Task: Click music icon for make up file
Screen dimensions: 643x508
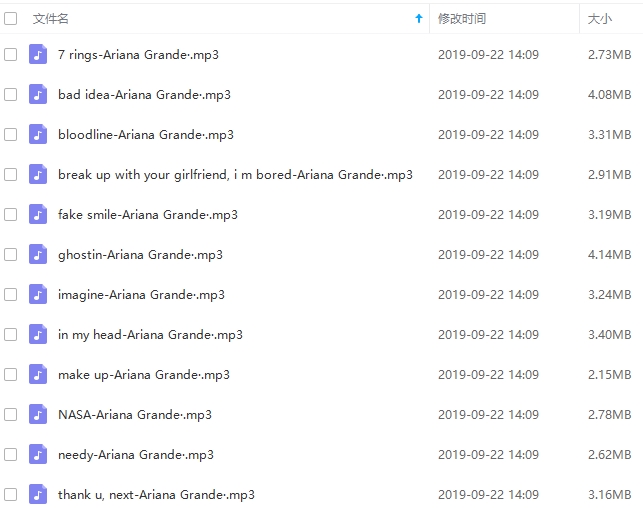Action: tap(38, 374)
